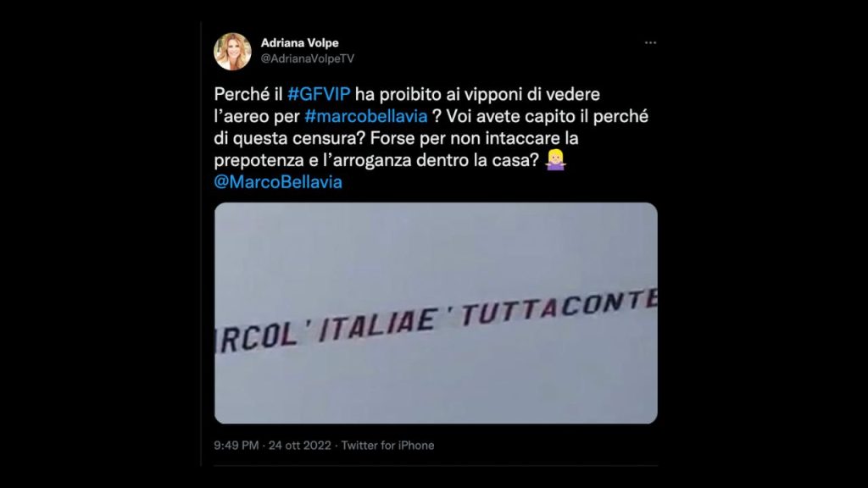Open Adriana Volpe's profile photo avatar

[232, 52]
